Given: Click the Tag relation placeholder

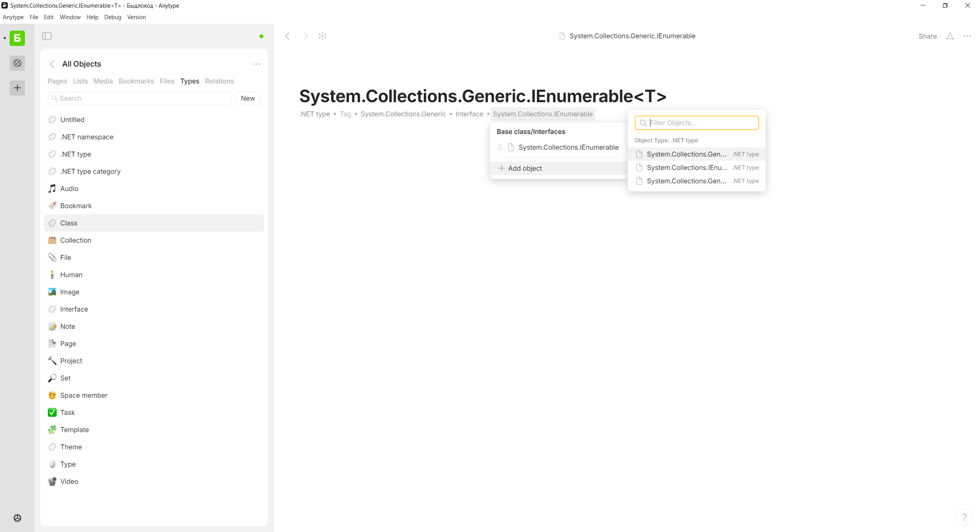Looking at the screenshot, I should click(x=345, y=114).
